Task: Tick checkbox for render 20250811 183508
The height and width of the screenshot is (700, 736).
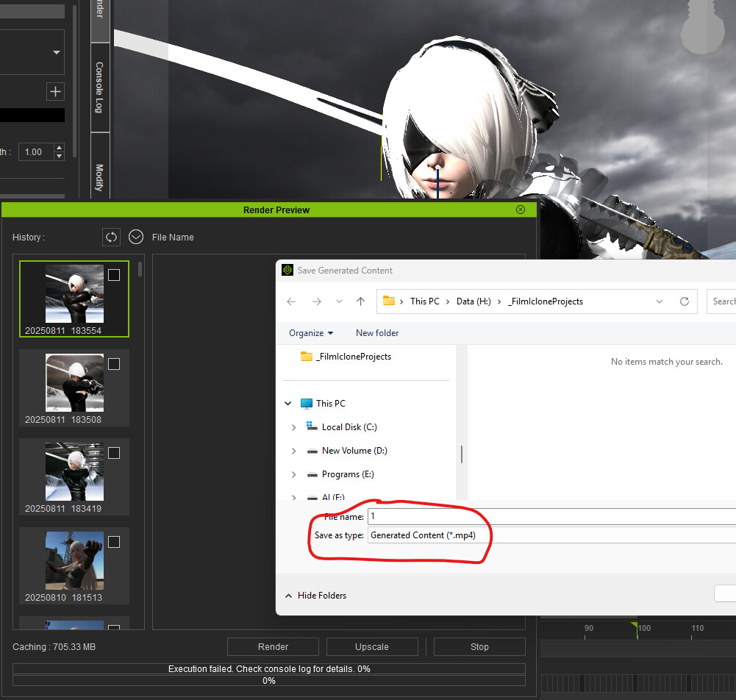Action: click(x=114, y=364)
